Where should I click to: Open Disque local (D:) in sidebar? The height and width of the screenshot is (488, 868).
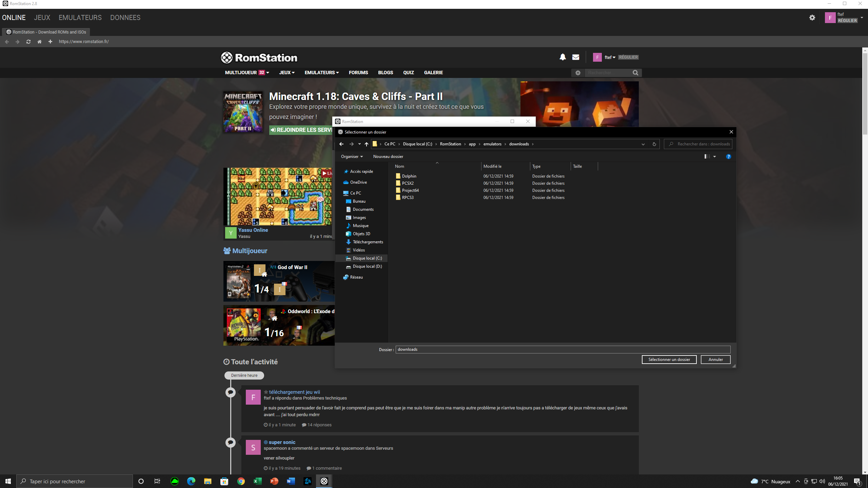[x=367, y=266]
